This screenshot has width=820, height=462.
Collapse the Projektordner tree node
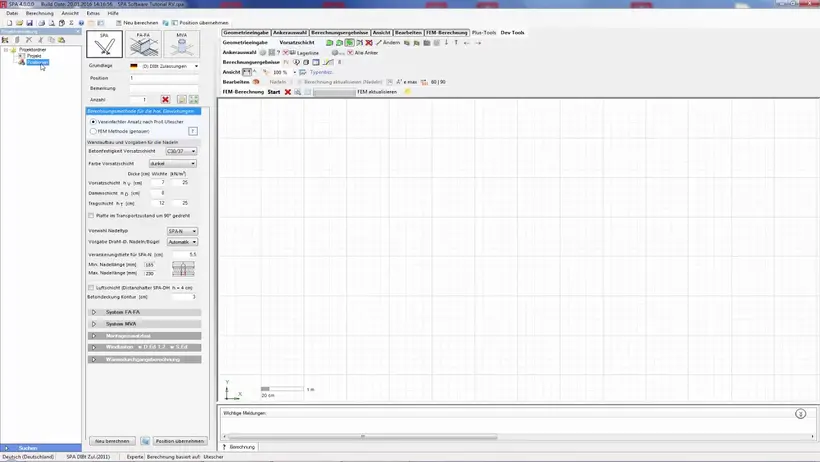tap(6, 50)
